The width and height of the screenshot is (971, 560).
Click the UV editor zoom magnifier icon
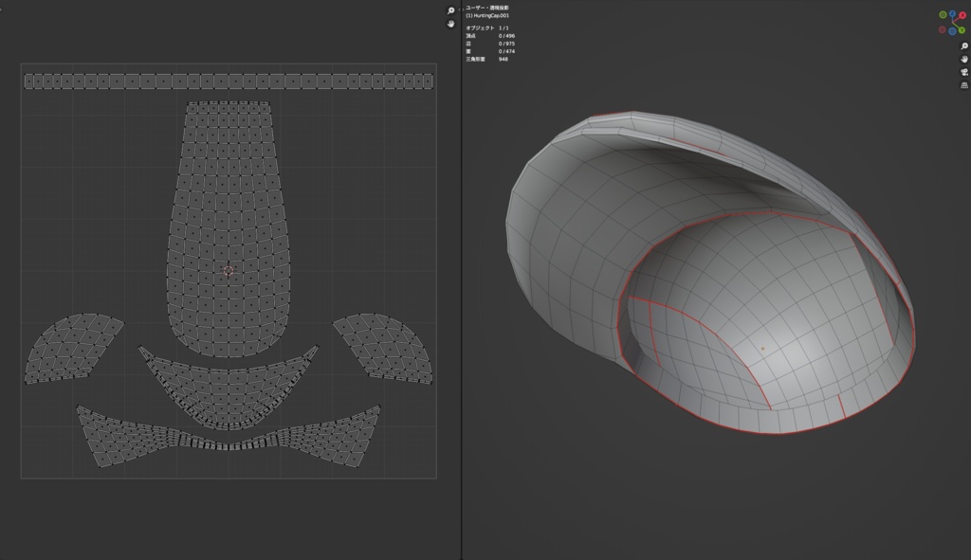pos(450,10)
